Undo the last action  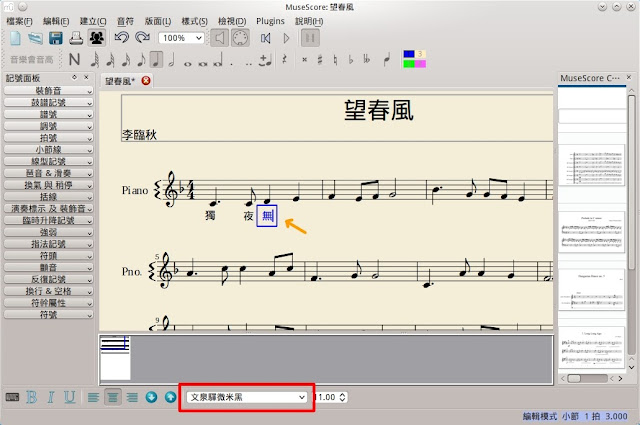pyautogui.click(x=122, y=38)
